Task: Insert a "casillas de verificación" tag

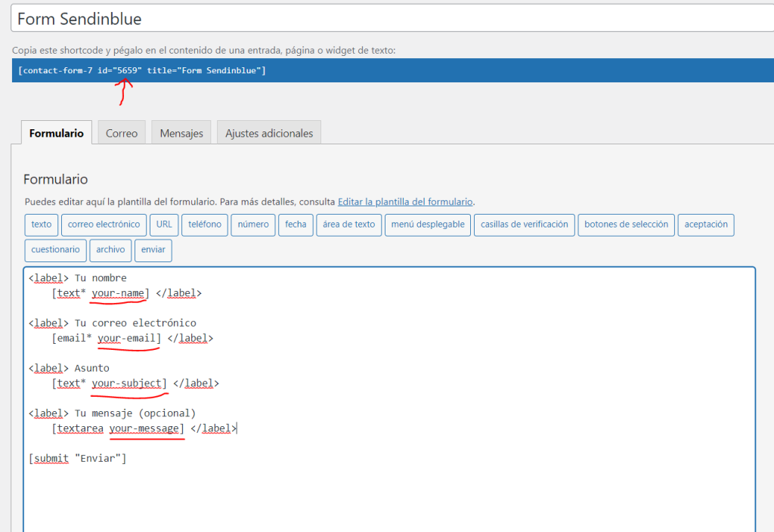Action: click(525, 224)
